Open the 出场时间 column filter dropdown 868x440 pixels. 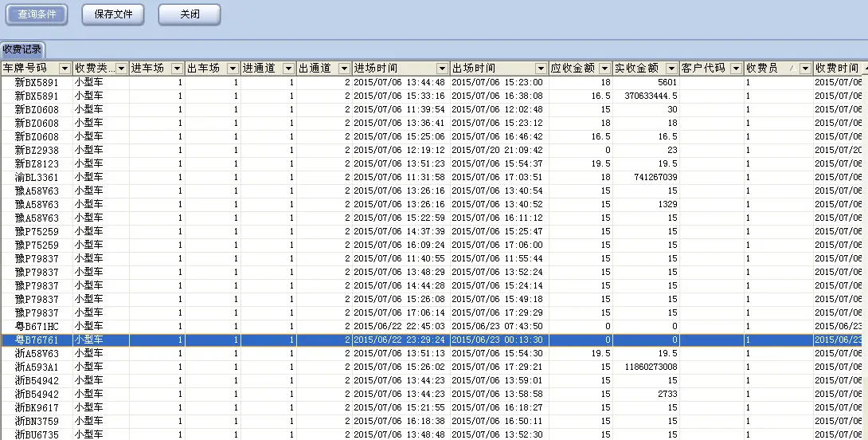point(541,69)
